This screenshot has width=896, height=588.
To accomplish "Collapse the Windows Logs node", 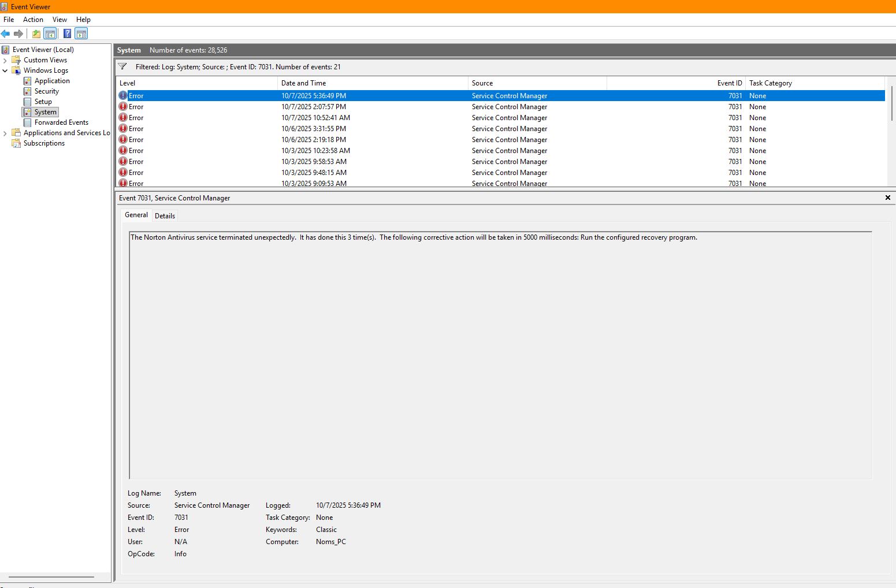I will (5, 70).
